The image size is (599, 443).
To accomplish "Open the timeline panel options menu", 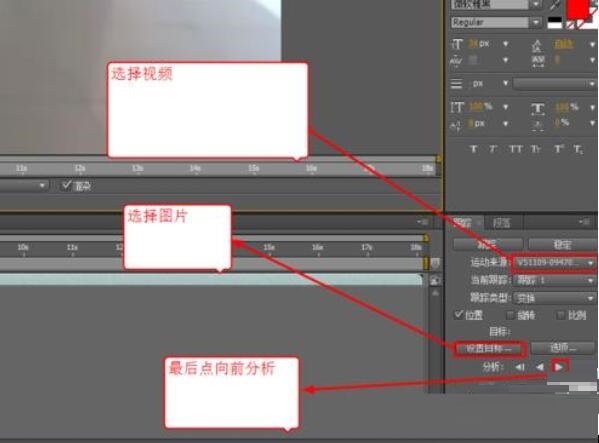I will click(423, 222).
